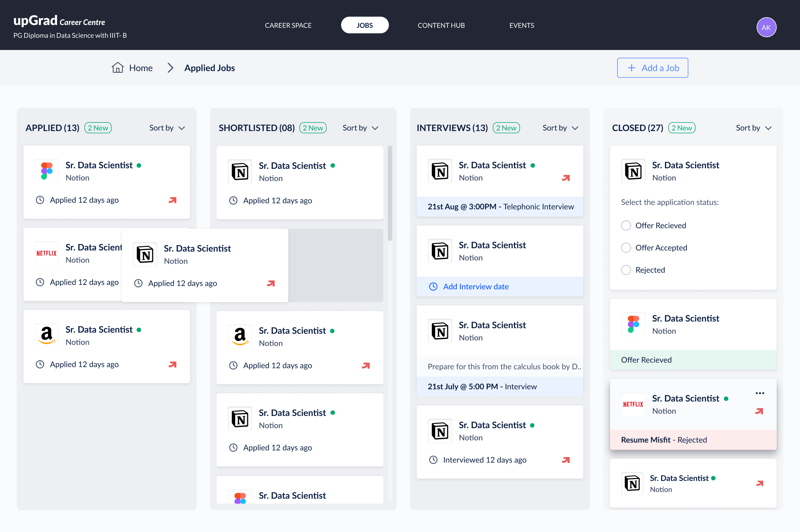800x532 pixels.
Task: Select the Offer Recieved radio button
Action: [x=626, y=225]
